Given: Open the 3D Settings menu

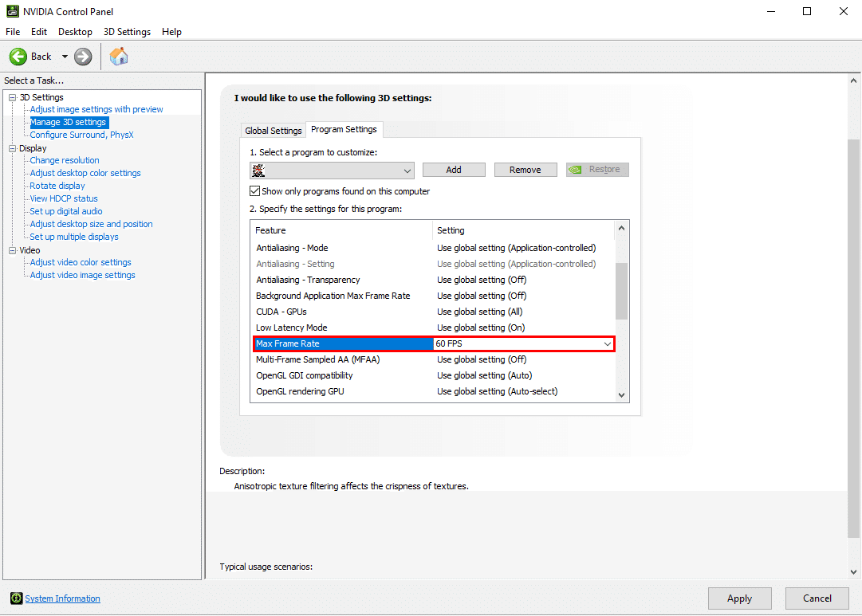Looking at the screenshot, I should pyautogui.click(x=127, y=32).
